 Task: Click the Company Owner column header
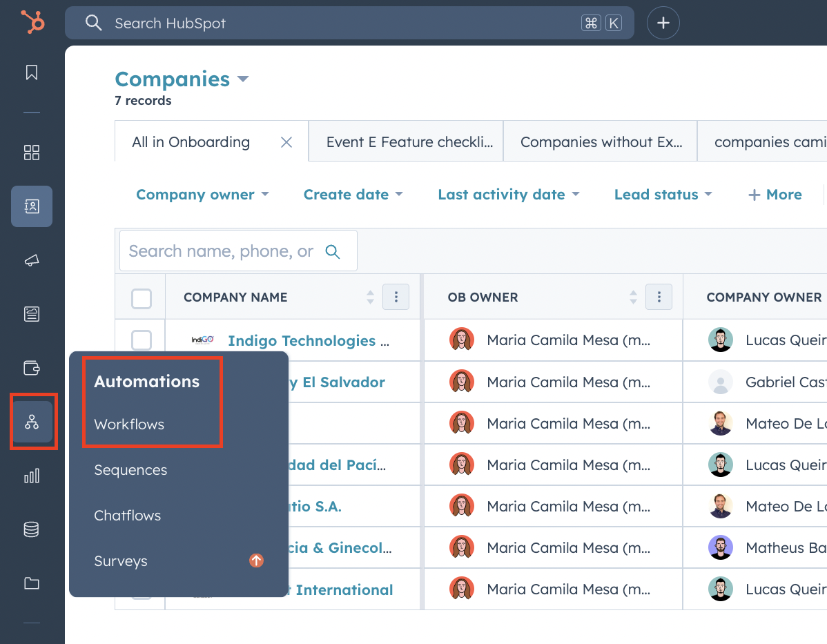point(763,297)
